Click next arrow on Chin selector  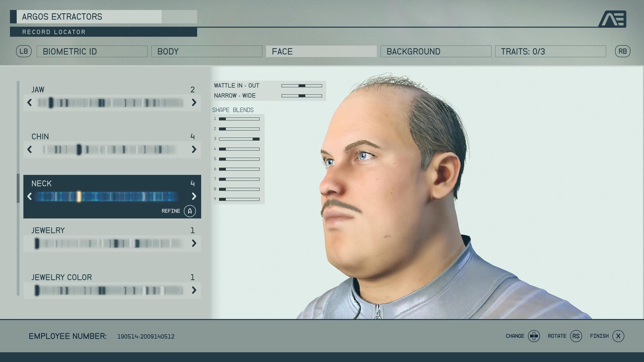coord(194,149)
